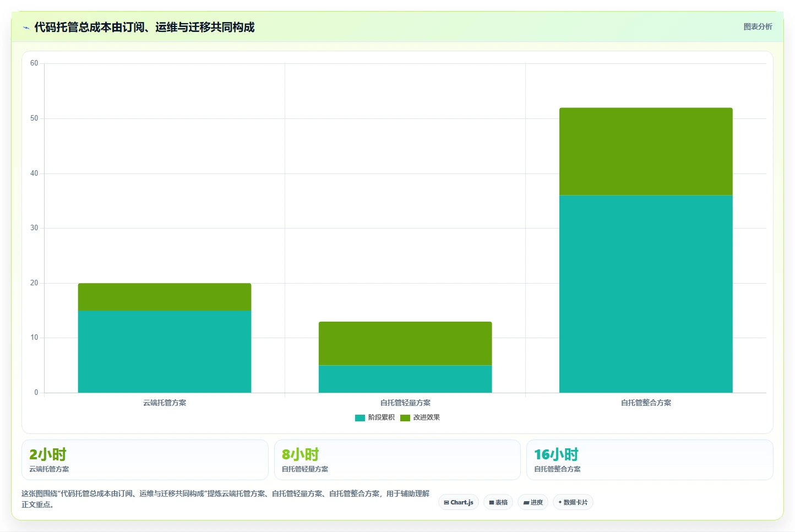The image size is (795, 532).
Task: Select the teal bar segment of 云端托管方案
Action: 165,351
